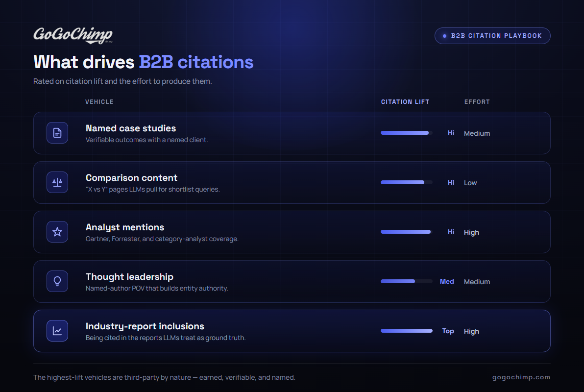Image resolution: width=584 pixels, height=392 pixels.
Task: Click the 'What drives B2B citations' heading
Action: (144, 62)
